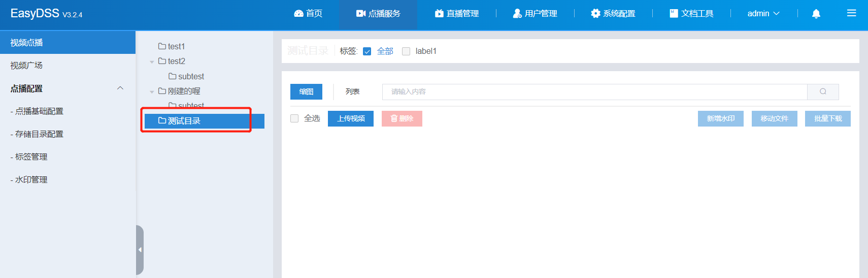
Task: Click the 批量下载 button
Action: (828, 118)
